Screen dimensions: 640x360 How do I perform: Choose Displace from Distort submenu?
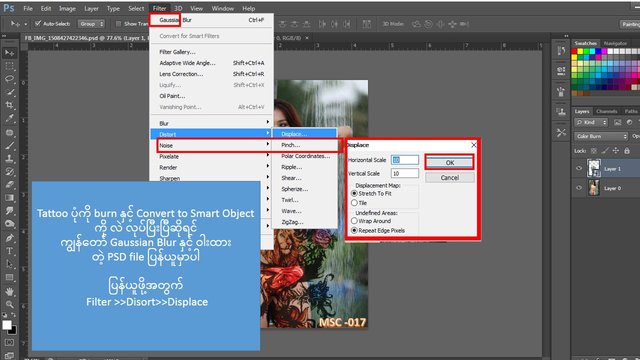(x=304, y=134)
